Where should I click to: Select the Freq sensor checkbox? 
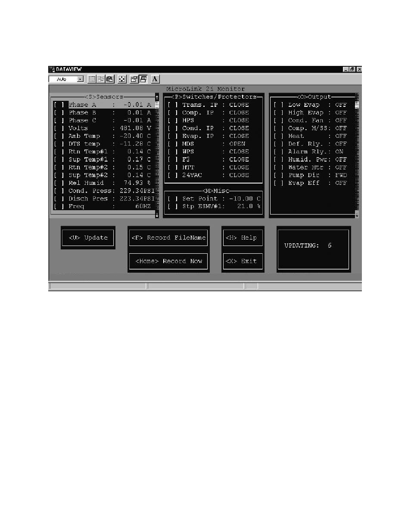(59, 206)
